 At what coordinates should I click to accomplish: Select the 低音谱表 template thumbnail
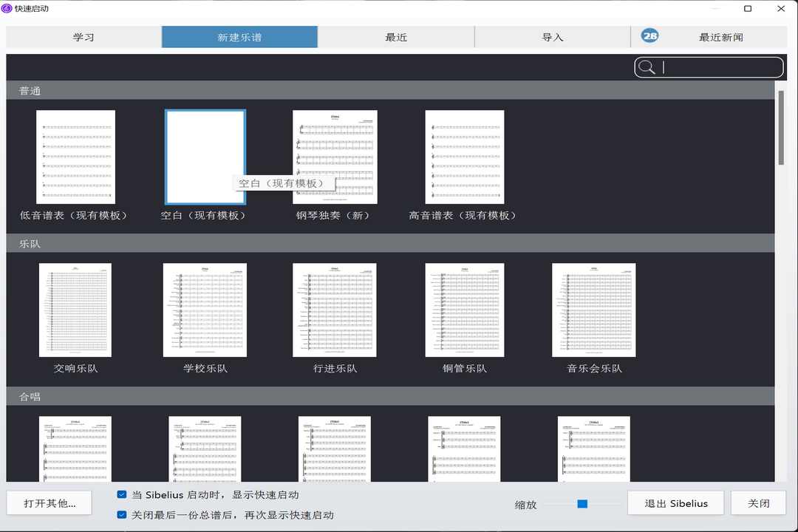75,157
